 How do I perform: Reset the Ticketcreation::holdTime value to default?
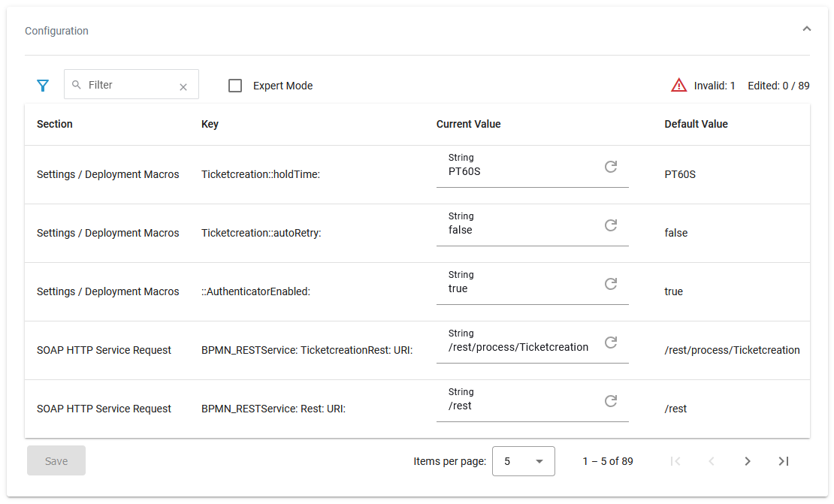611,167
